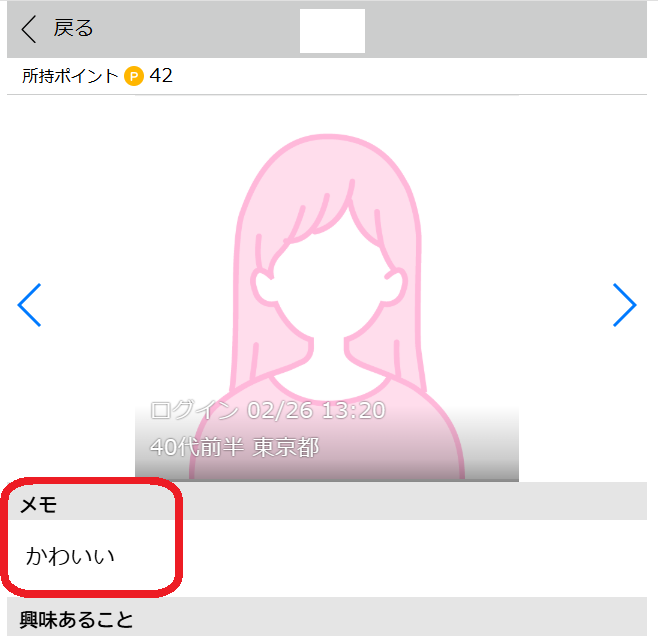
Task: Select the points balance number 42
Action: tap(161, 76)
